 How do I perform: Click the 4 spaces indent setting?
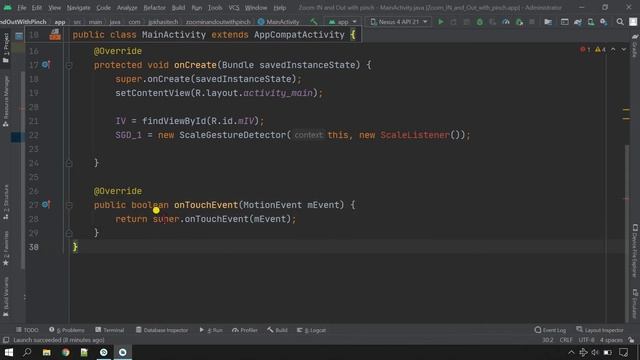pos(611,340)
